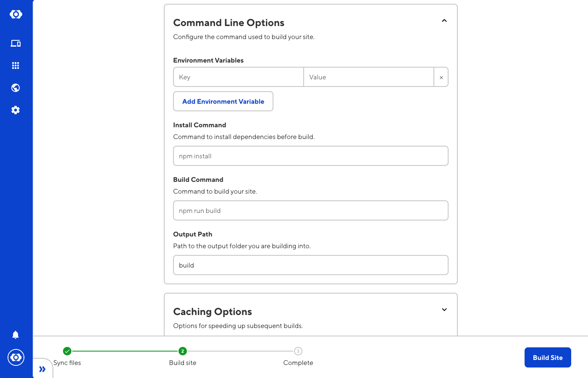
Task: Select the Build site step 2 marker
Action: tap(183, 351)
